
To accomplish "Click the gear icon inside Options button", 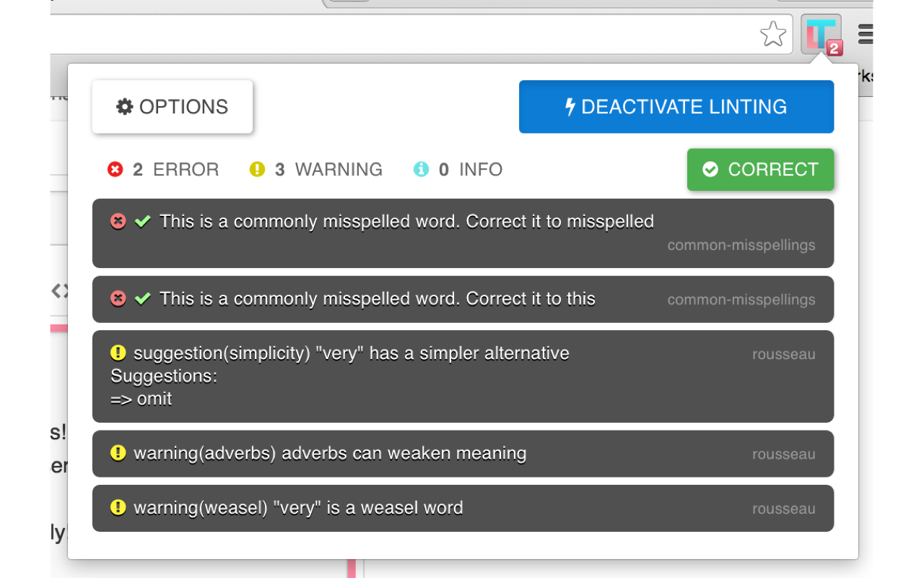I will click(125, 107).
